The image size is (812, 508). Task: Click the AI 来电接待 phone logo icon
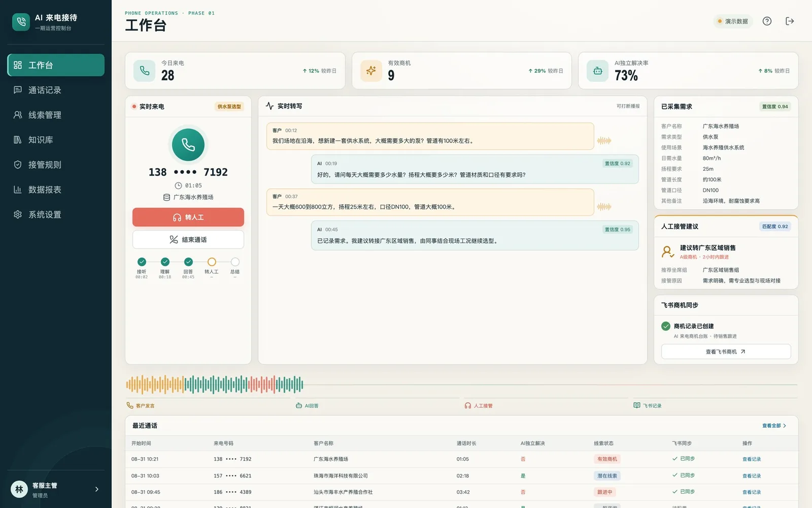(x=21, y=22)
